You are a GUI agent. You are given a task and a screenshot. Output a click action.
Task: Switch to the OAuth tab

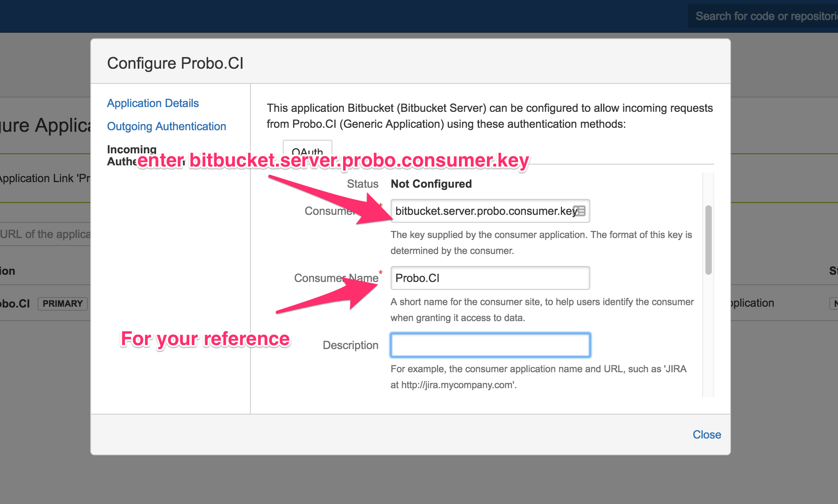coord(307,150)
